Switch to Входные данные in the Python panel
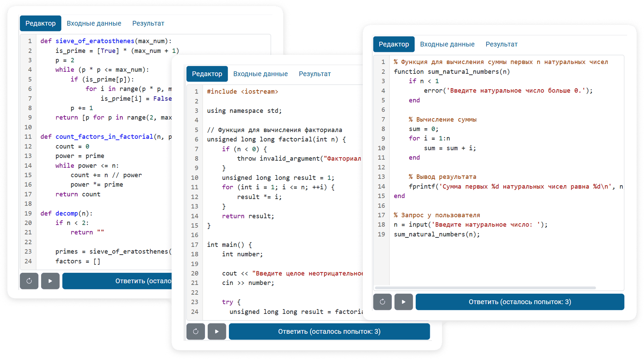The height and width of the screenshot is (359, 644). [x=94, y=23]
